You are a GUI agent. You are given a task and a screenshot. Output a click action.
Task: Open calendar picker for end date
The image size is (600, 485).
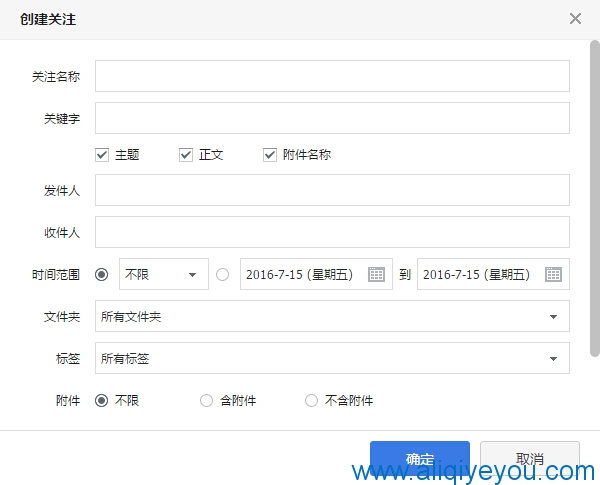click(x=553, y=274)
